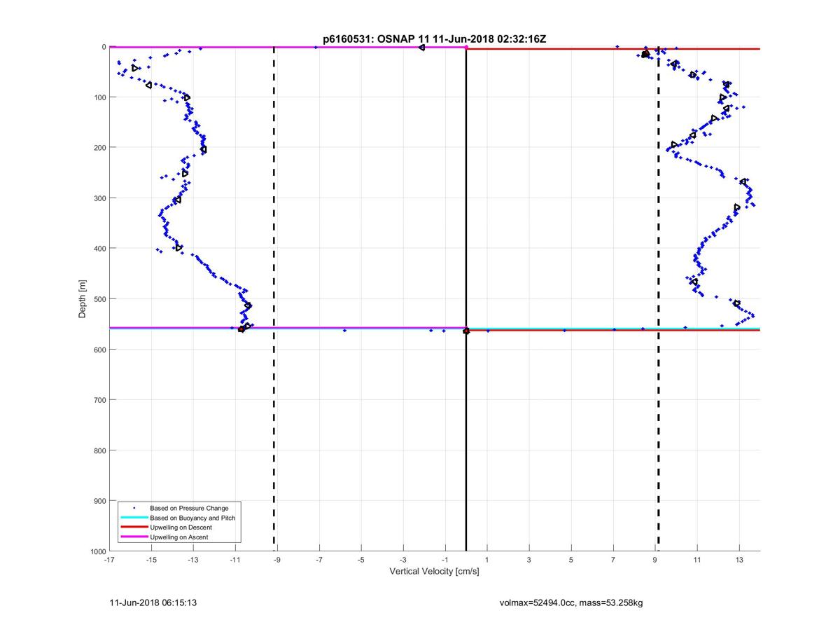Click the lone triangle marker near -2 cm/s at surface

coord(421,47)
